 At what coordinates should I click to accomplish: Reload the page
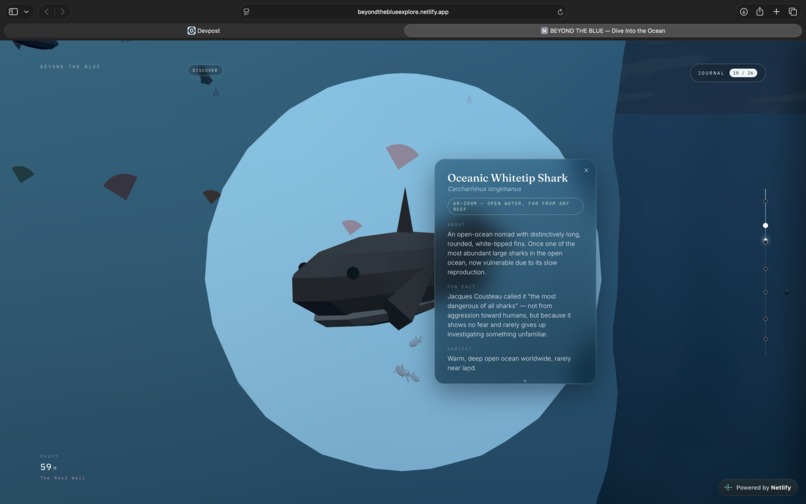point(560,12)
